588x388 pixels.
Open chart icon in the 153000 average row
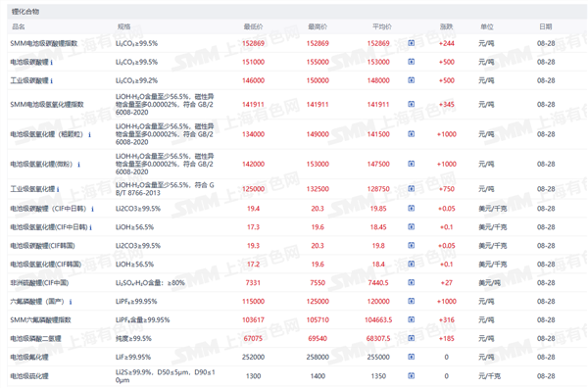(411, 62)
